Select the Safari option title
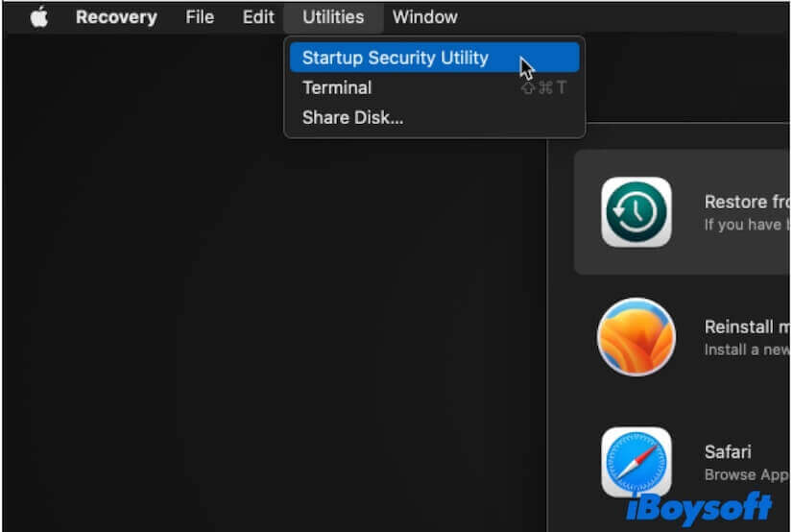This screenshot has width=792, height=532. coord(728,451)
